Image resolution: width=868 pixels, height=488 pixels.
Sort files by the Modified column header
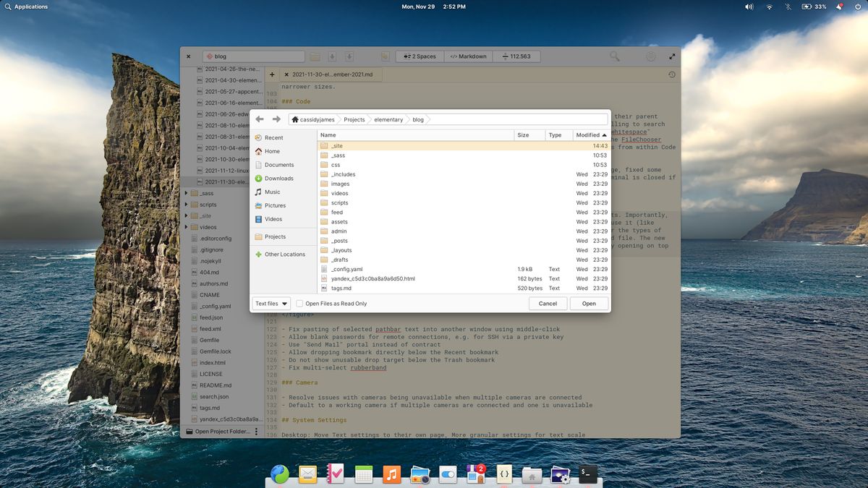588,134
